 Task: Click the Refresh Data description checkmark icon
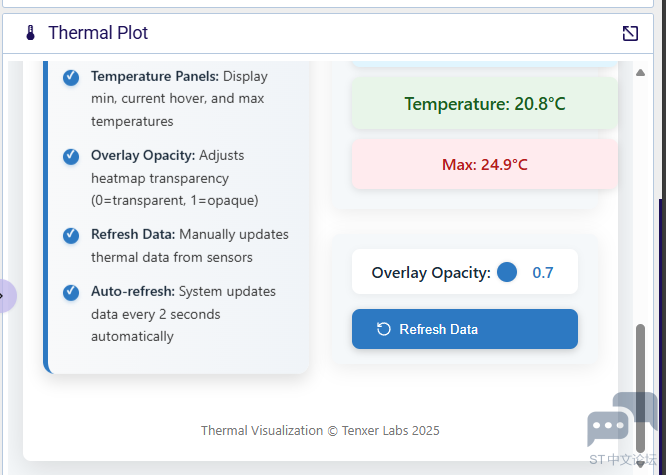(71, 235)
